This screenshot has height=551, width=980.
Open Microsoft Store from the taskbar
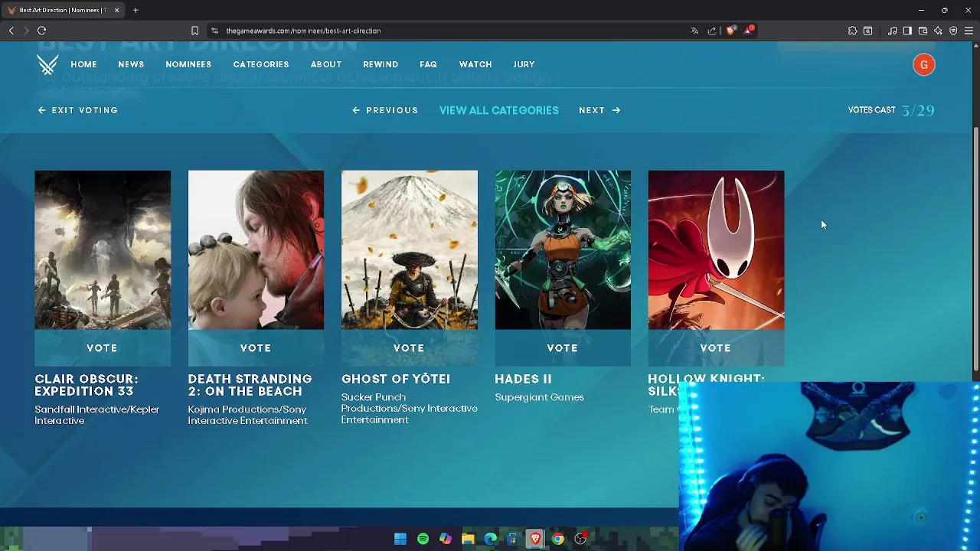pyautogui.click(x=512, y=539)
